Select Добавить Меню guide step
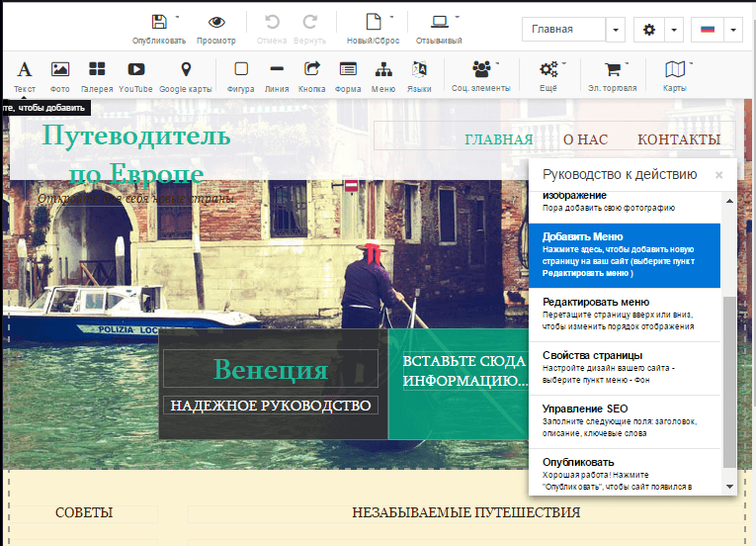This screenshot has width=756, height=546. [625, 255]
